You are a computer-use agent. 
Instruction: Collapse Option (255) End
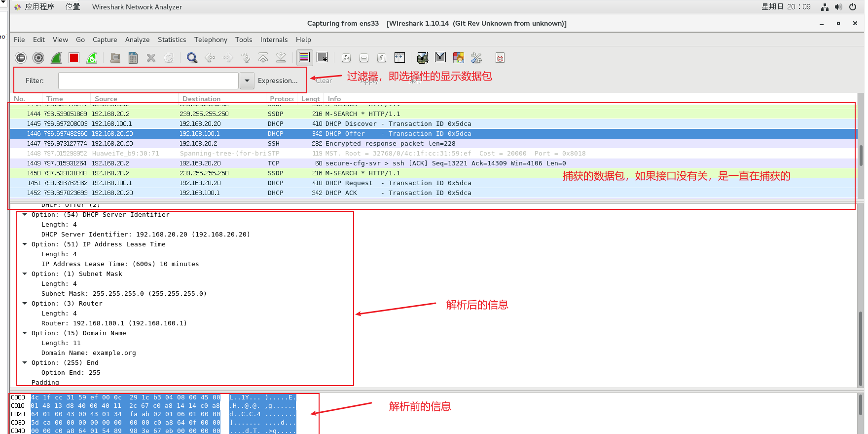[25, 363]
